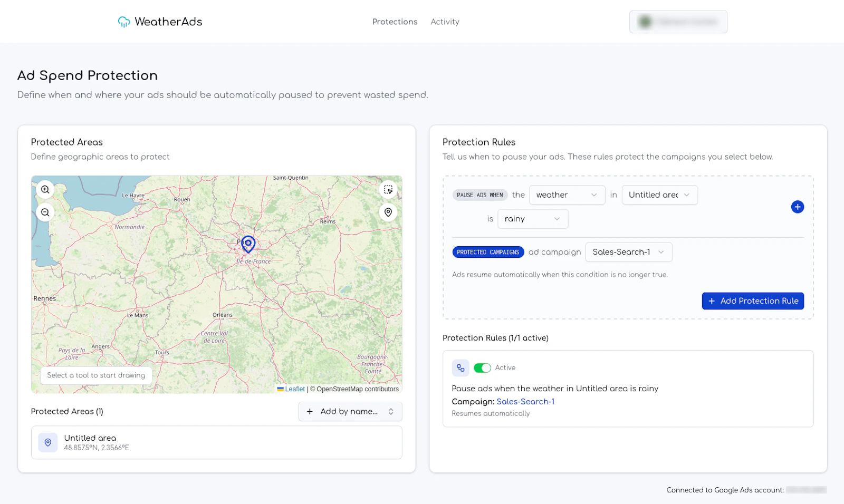This screenshot has height=504, width=844.
Task: Click Tours label on the map
Action: [x=162, y=353]
